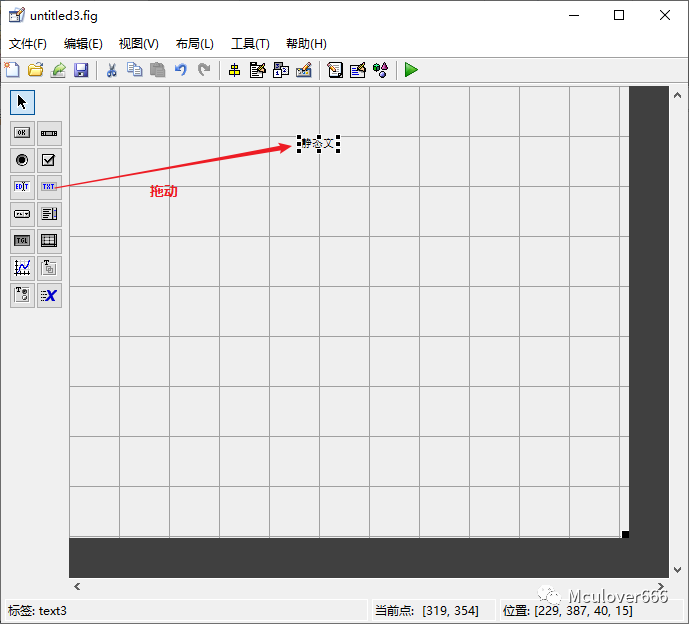
Task: Click the horizontal scrollbar right arrow
Action: click(661, 587)
